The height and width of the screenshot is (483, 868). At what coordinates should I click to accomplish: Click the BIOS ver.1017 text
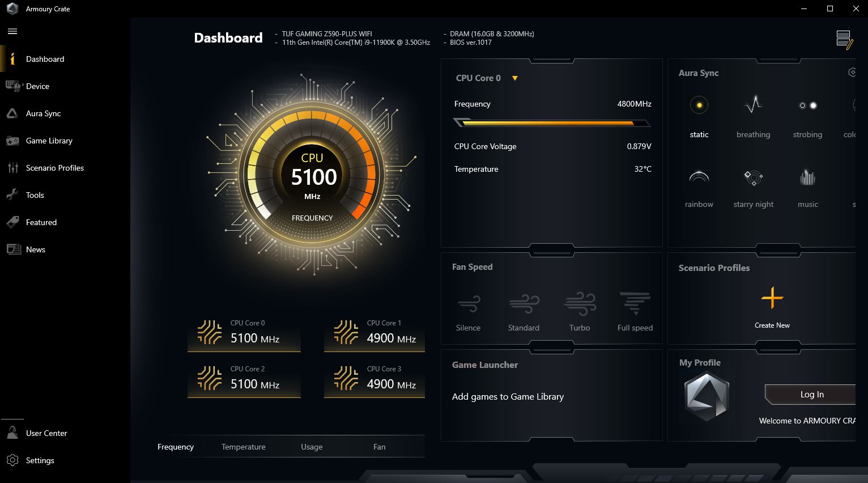tap(471, 43)
